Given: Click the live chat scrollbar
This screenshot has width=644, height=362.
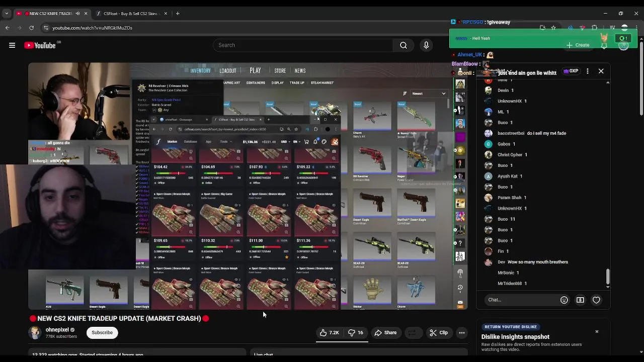Looking at the screenshot, I should point(608,277).
